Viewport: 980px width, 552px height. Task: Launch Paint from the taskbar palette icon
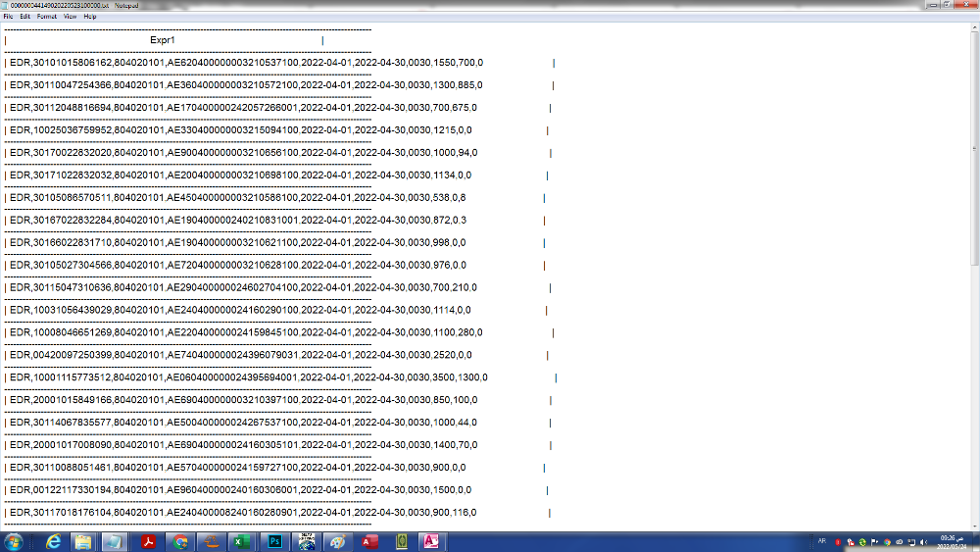point(338,541)
